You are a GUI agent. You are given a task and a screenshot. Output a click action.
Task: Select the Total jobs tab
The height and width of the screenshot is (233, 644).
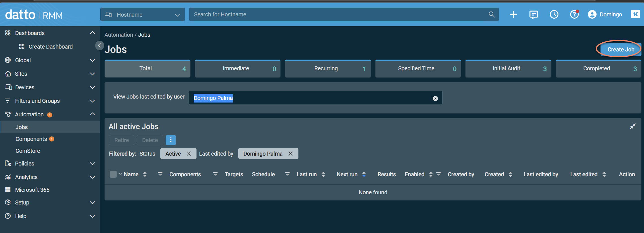tap(147, 69)
